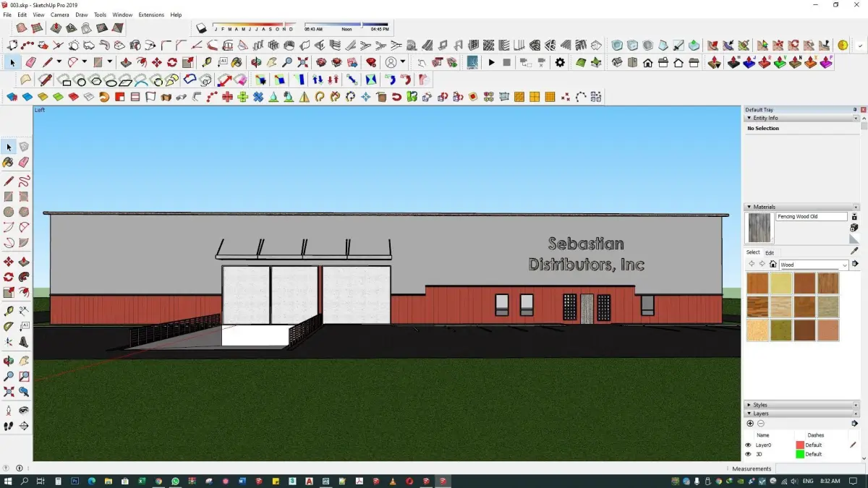Click the Add Layer plus icon
The image size is (868, 488).
[x=750, y=424]
